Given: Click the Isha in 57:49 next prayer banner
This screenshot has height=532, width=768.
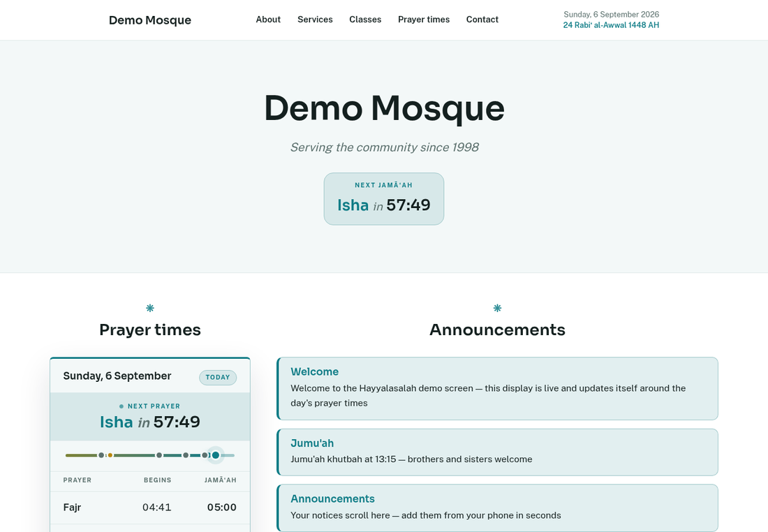Looking at the screenshot, I should 150,417.
